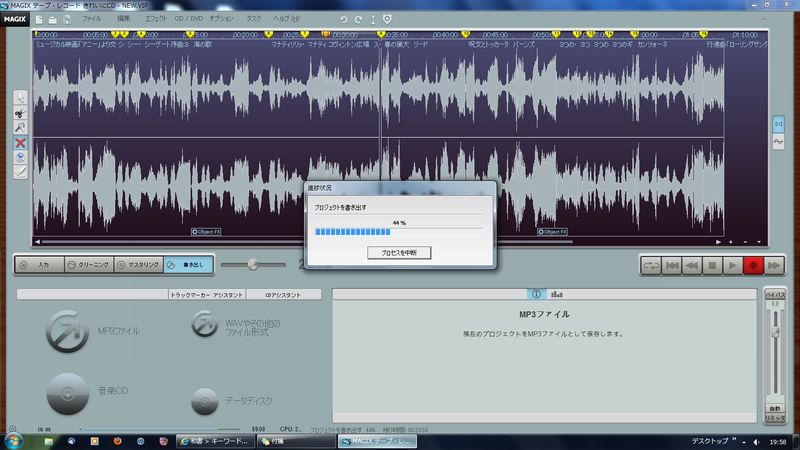The image size is (800, 450).
Task: Click the master volume fader
Action: tap(775, 333)
